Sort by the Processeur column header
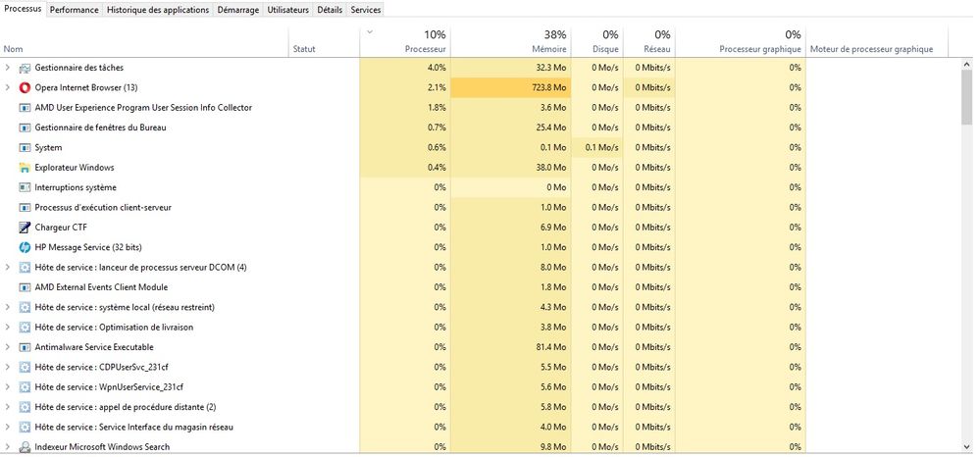 [x=425, y=48]
